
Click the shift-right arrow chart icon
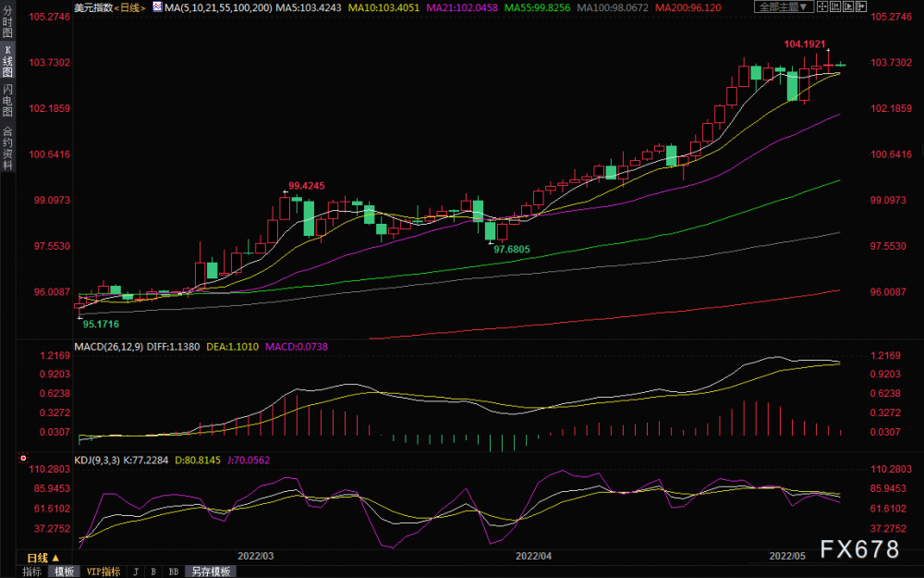[861, 6]
